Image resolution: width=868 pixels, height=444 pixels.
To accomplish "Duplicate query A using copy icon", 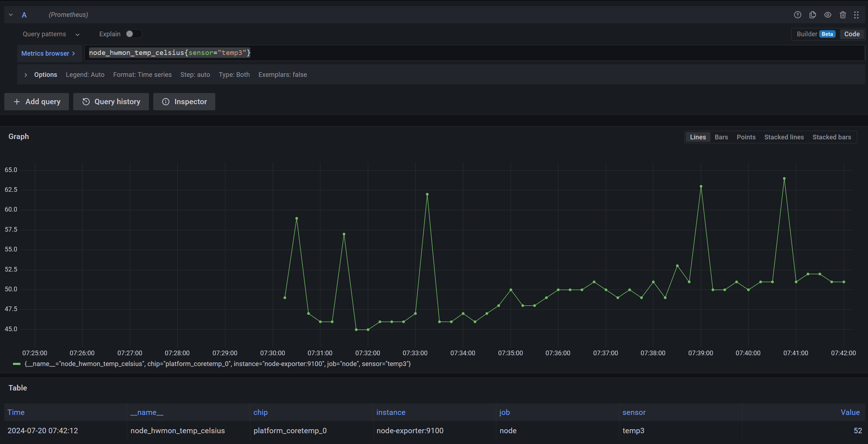I will pyautogui.click(x=812, y=15).
